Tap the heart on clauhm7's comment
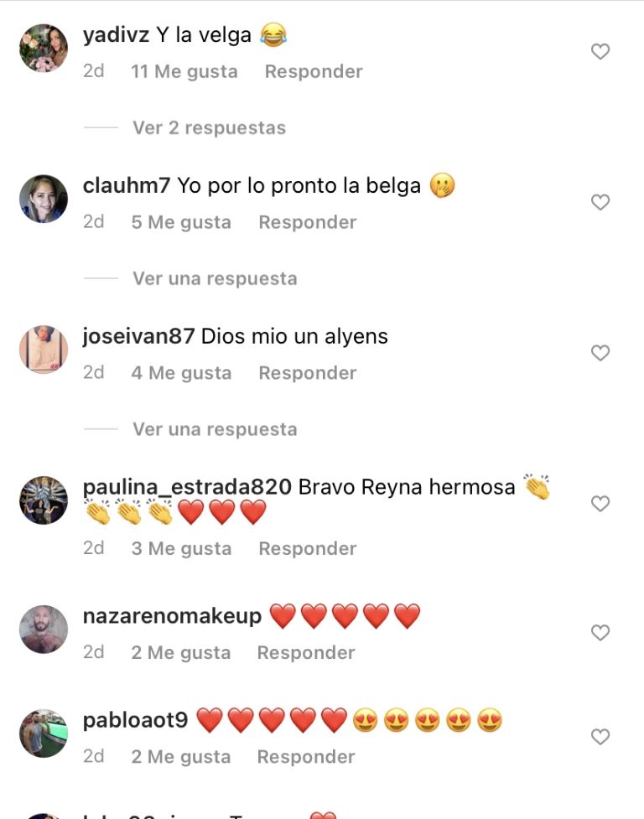Image resolution: width=644 pixels, height=819 pixels. click(600, 202)
